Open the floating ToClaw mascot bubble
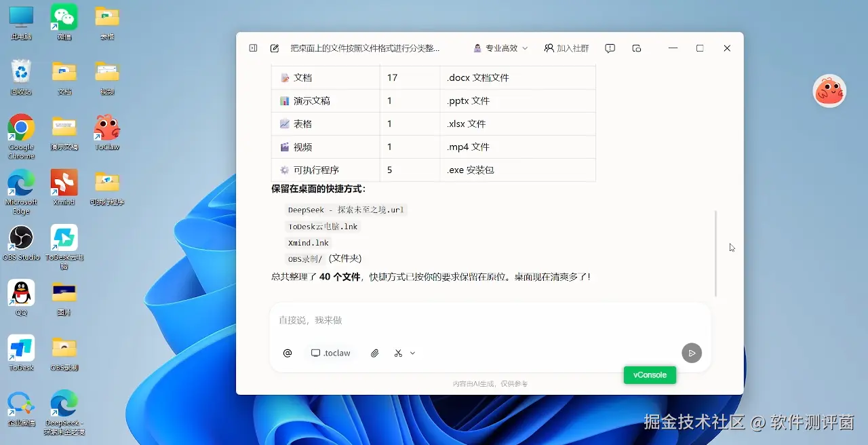This screenshot has height=445, width=868. click(x=830, y=90)
